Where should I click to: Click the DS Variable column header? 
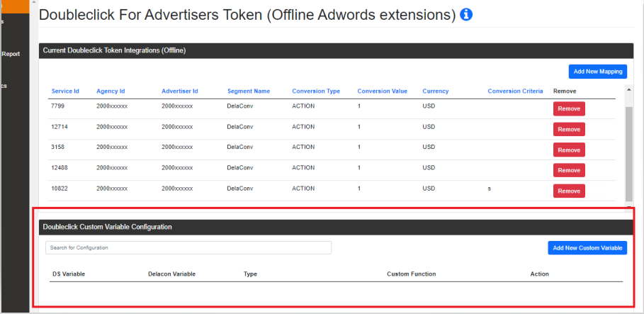[69, 274]
